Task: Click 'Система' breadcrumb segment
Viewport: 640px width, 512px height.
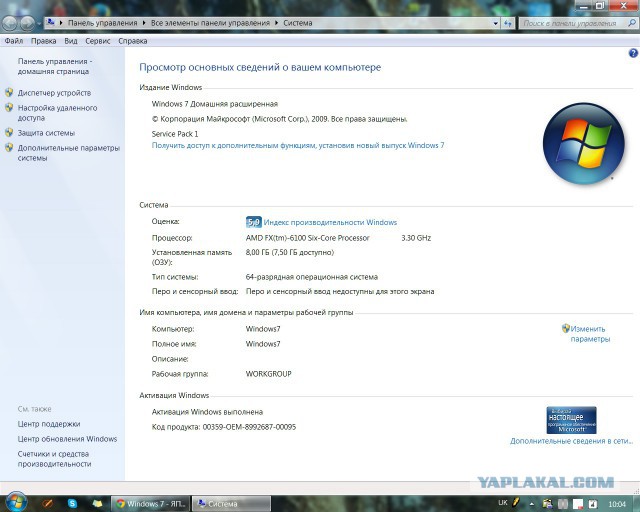Action: (298, 23)
